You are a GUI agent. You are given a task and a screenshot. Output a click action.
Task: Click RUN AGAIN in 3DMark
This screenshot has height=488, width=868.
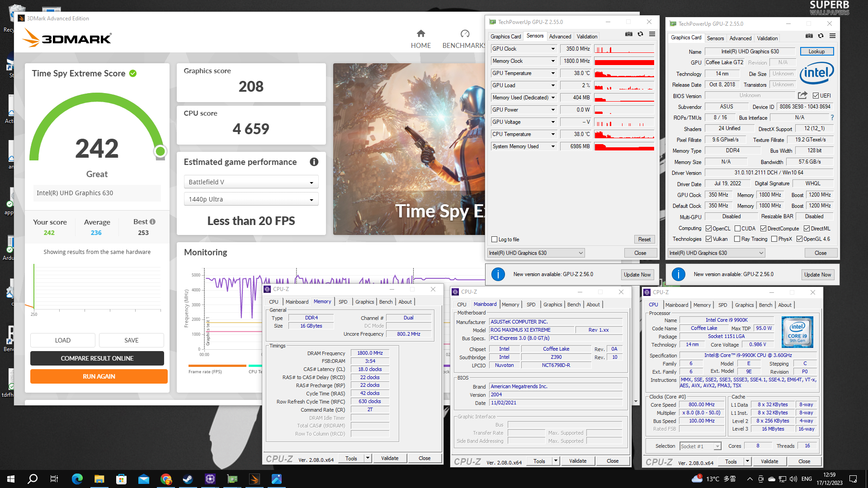[99, 376]
